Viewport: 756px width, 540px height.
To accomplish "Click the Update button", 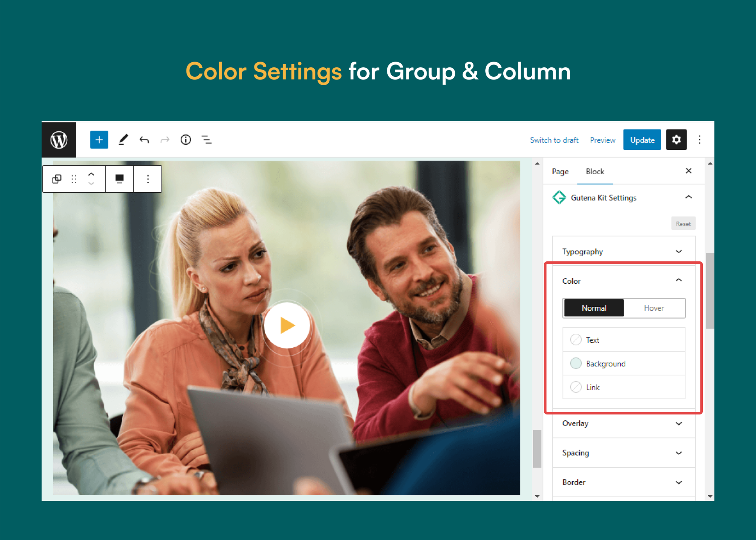I will (x=642, y=140).
